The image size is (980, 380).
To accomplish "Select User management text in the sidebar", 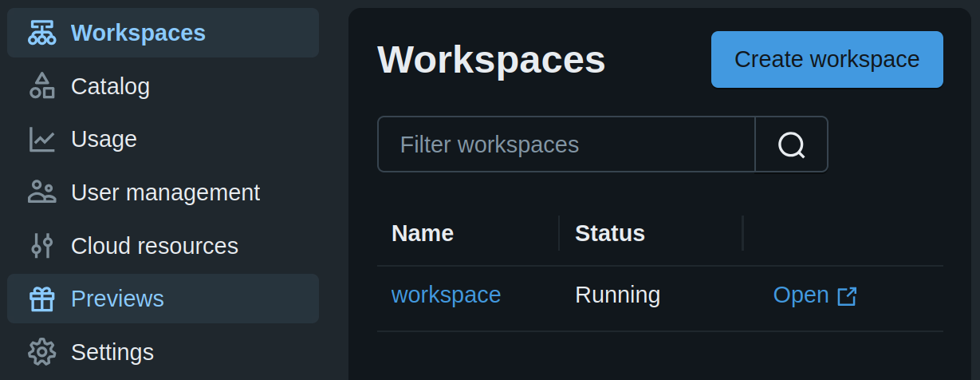I will (x=165, y=192).
